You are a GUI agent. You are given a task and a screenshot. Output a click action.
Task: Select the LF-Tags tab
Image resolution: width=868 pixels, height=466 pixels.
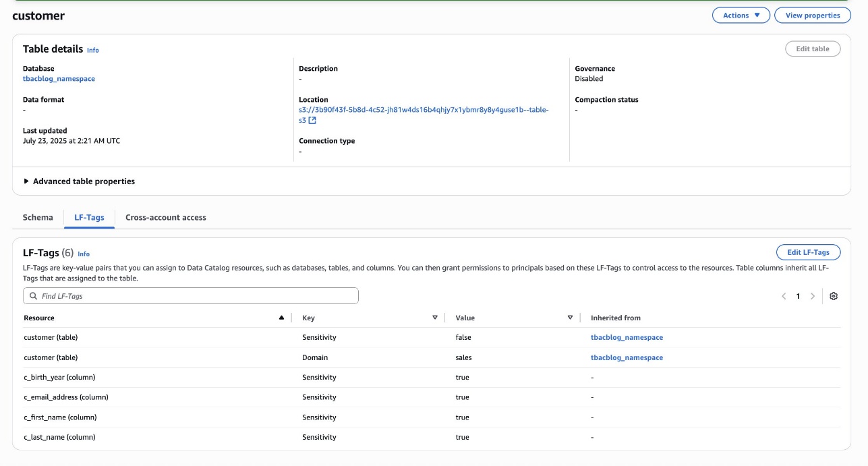pos(89,217)
